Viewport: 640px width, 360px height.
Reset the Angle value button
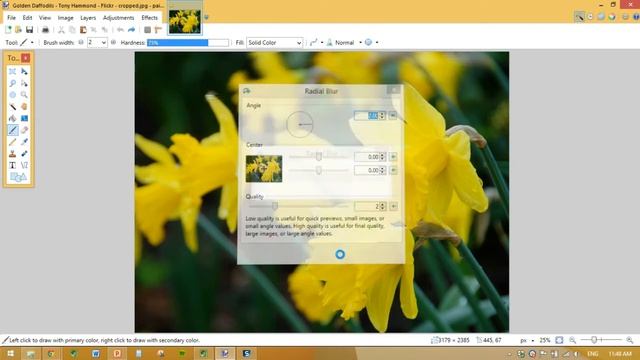click(393, 116)
